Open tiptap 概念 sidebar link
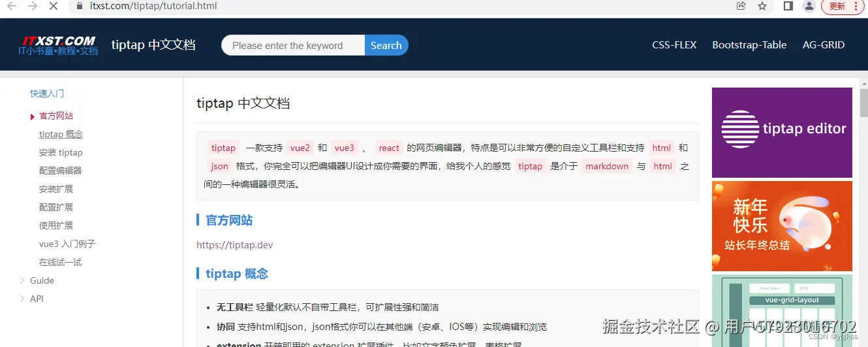The height and width of the screenshot is (347, 868). [61, 134]
